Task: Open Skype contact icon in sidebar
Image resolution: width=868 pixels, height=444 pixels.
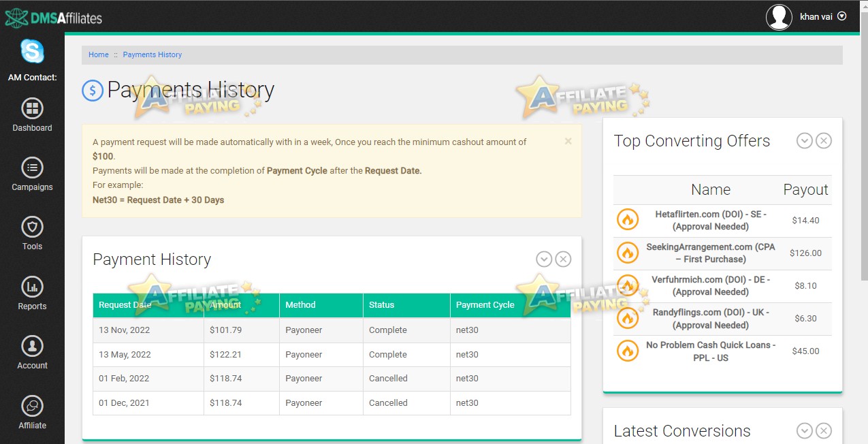Action: pyautogui.click(x=32, y=51)
